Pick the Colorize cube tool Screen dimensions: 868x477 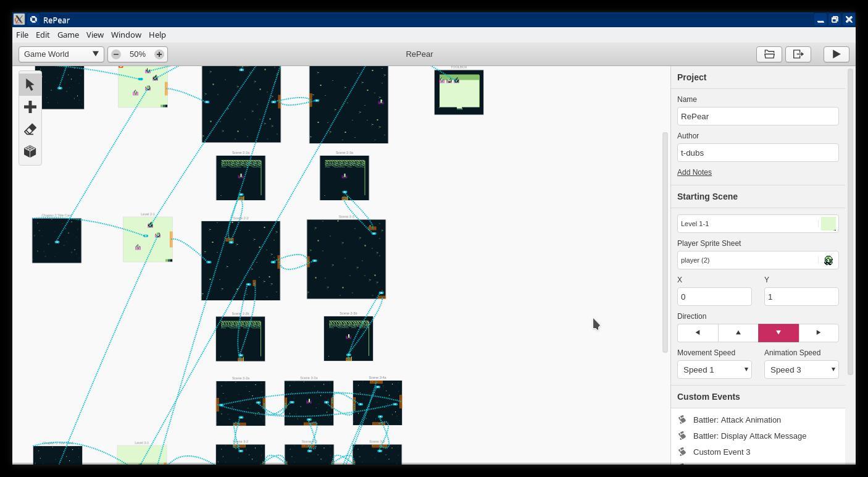click(x=30, y=151)
